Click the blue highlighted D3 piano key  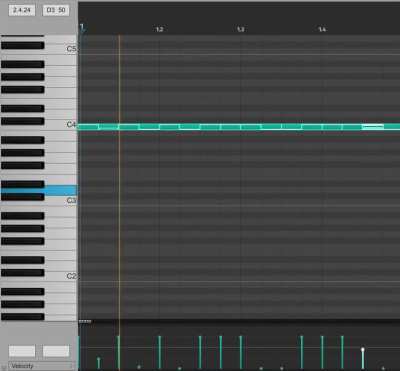(60, 190)
